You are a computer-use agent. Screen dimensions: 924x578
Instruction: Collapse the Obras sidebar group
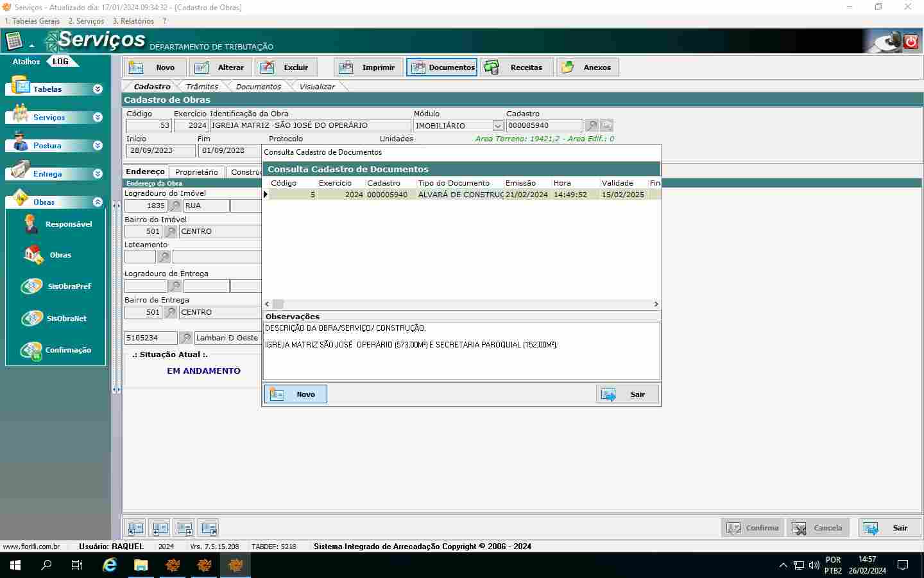[x=98, y=202]
